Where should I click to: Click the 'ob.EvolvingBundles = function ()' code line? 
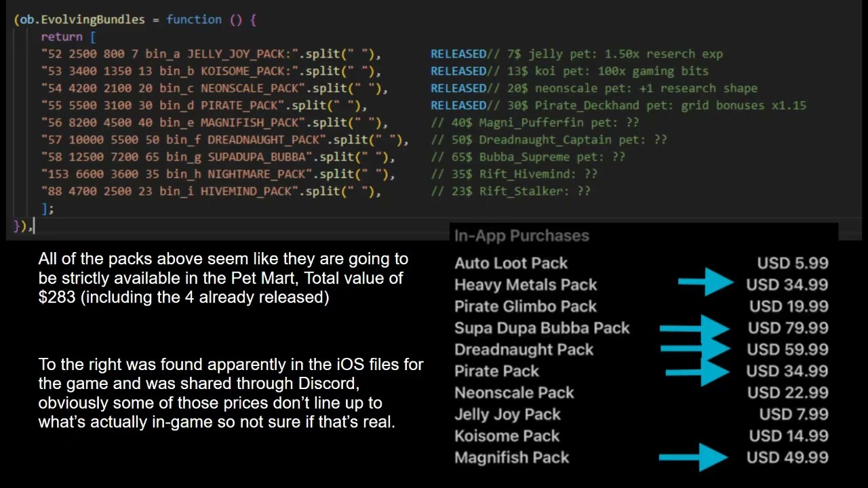pyautogui.click(x=135, y=20)
